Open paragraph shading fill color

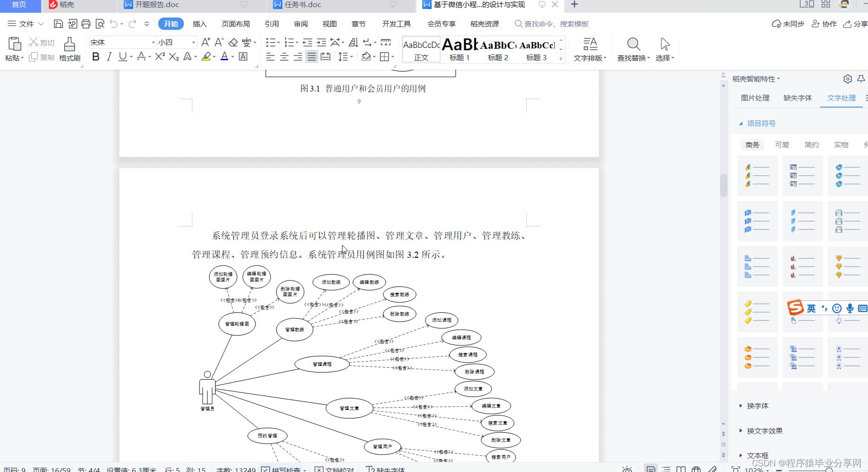(366, 56)
